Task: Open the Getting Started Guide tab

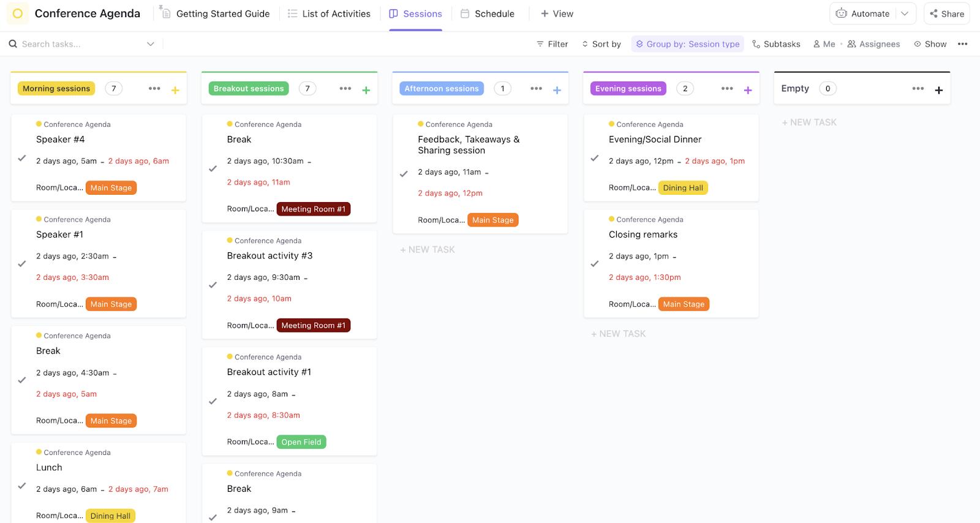Action: click(215, 13)
